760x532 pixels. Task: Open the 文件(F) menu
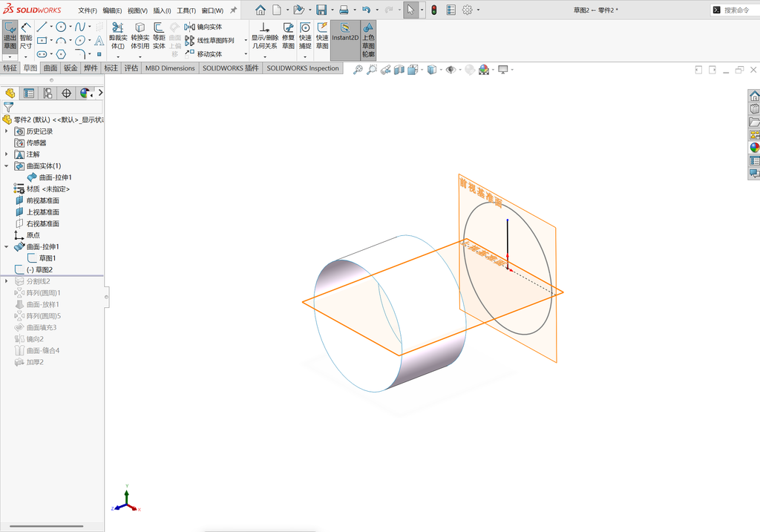click(x=88, y=10)
